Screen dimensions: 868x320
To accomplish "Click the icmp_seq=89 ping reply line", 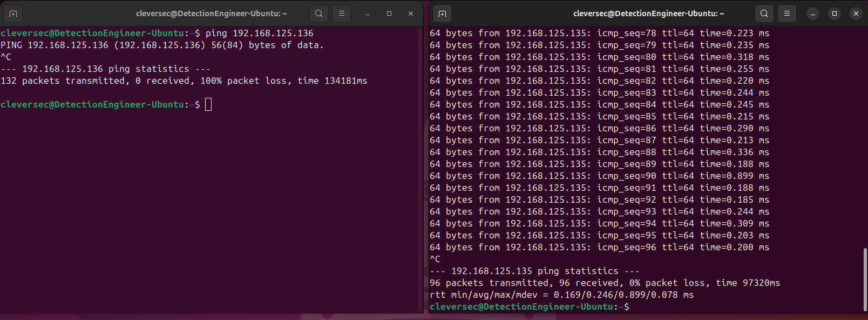I will pos(600,164).
